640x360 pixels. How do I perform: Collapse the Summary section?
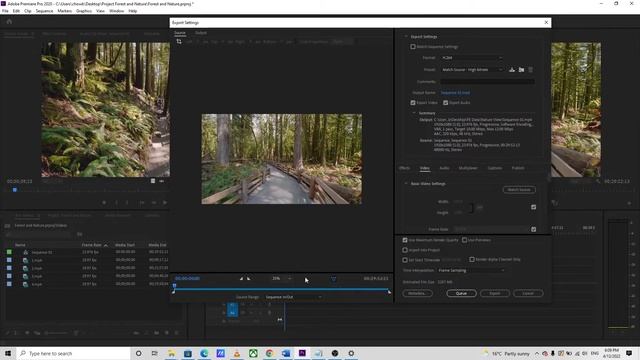click(414, 113)
